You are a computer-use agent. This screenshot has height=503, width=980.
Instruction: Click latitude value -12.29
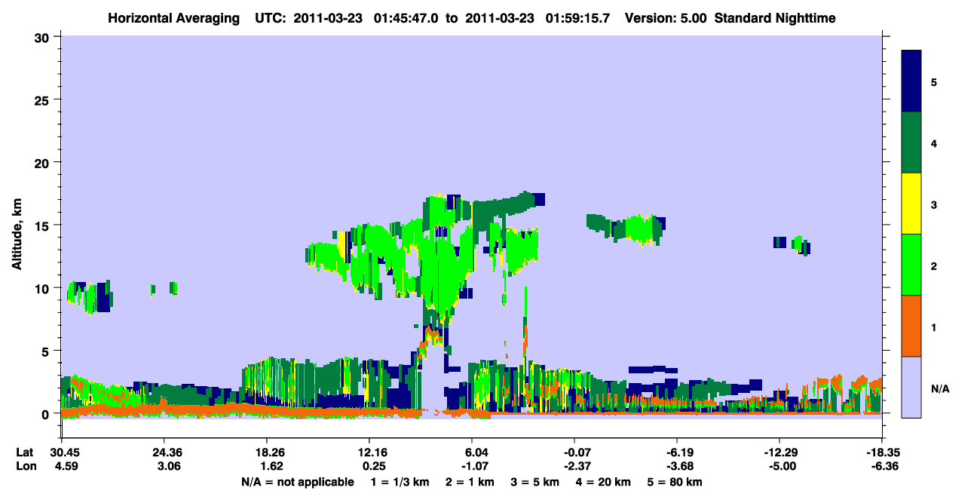(x=779, y=452)
